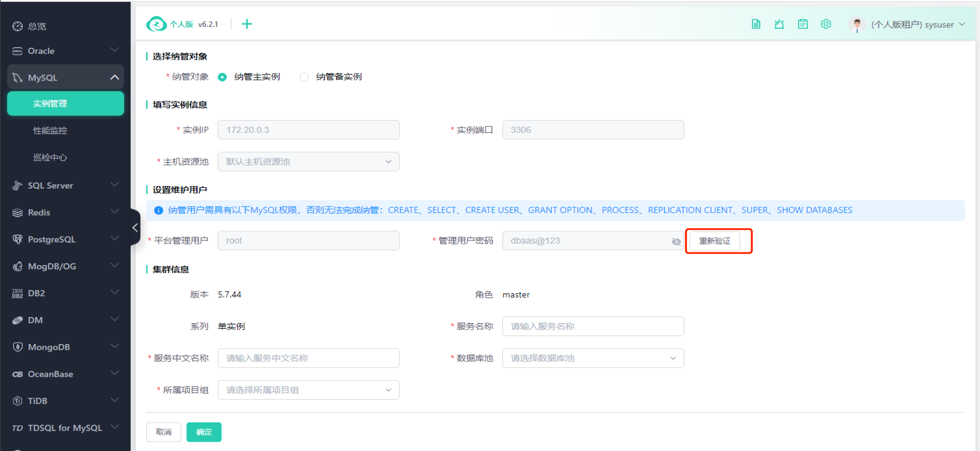Expand the Oracle sidebar menu
Image resolution: width=980 pixels, height=451 pixels.
(x=65, y=51)
